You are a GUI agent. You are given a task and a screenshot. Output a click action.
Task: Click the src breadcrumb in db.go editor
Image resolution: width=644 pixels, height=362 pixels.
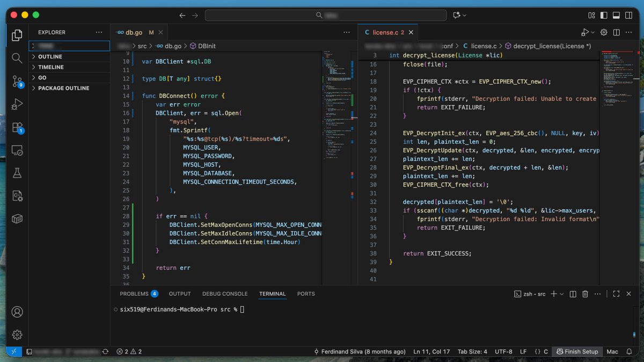coord(142,46)
